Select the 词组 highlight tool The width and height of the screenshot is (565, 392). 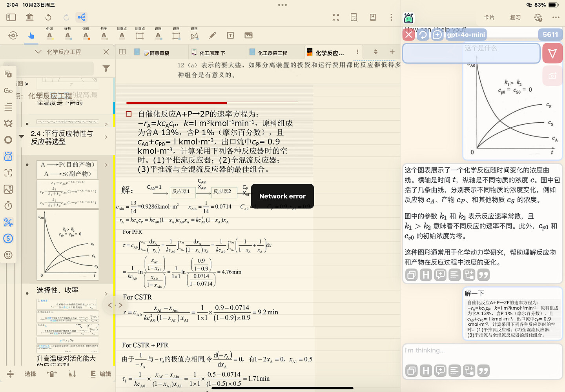86,34
